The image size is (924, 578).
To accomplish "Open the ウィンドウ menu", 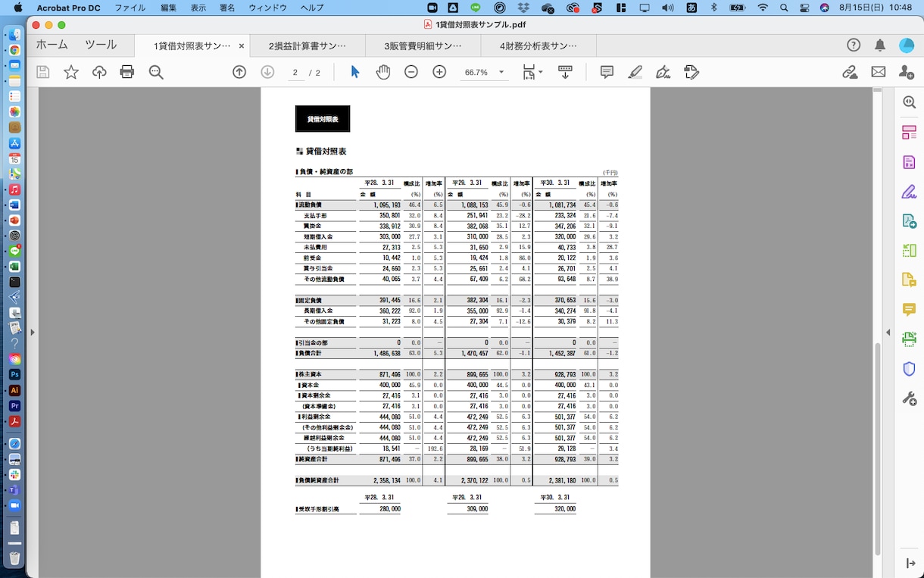I will [x=268, y=8].
